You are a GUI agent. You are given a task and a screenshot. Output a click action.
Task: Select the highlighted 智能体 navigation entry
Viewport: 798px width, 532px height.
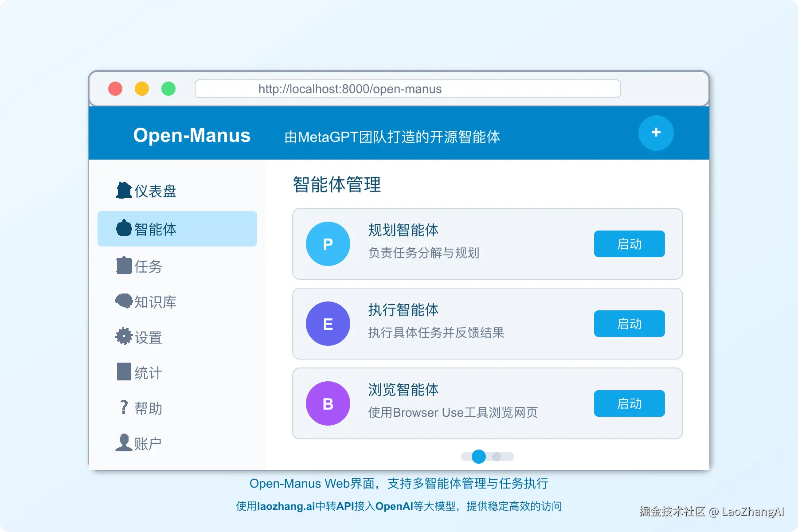click(177, 229)
